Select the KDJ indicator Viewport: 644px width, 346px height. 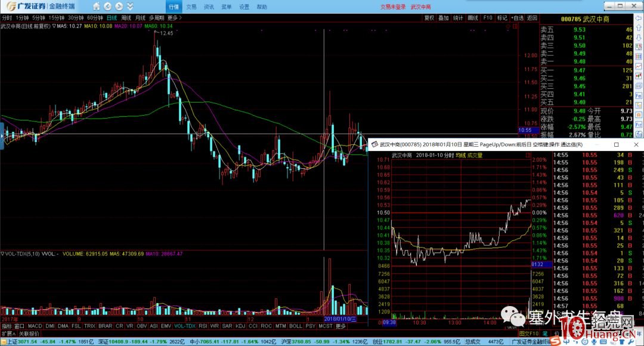click(x=240, y=326)
